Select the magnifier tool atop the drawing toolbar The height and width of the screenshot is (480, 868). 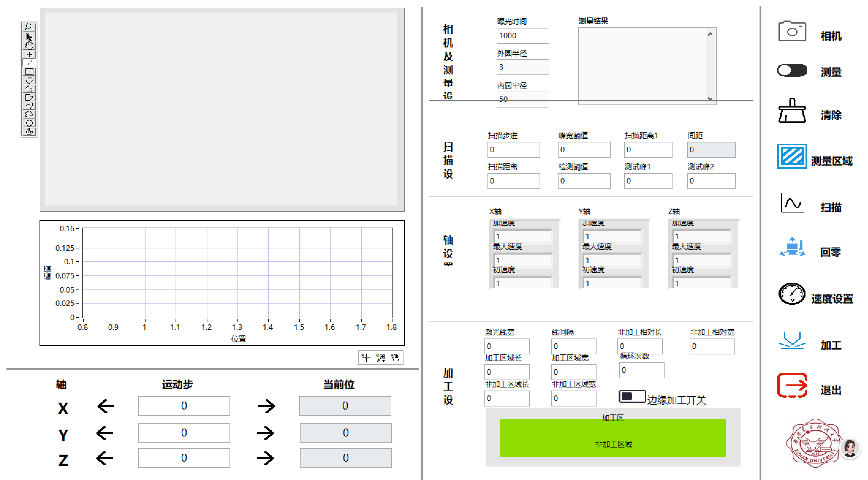tap(28, 26)
